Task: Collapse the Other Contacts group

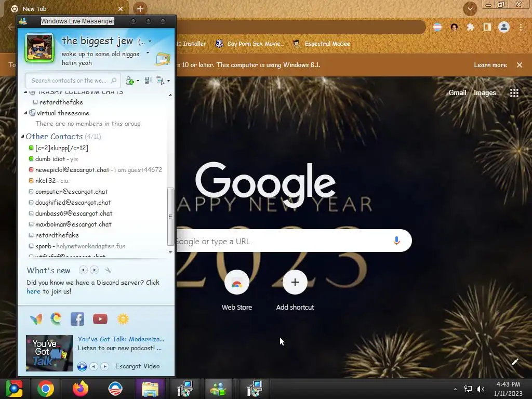Action: 22,137
